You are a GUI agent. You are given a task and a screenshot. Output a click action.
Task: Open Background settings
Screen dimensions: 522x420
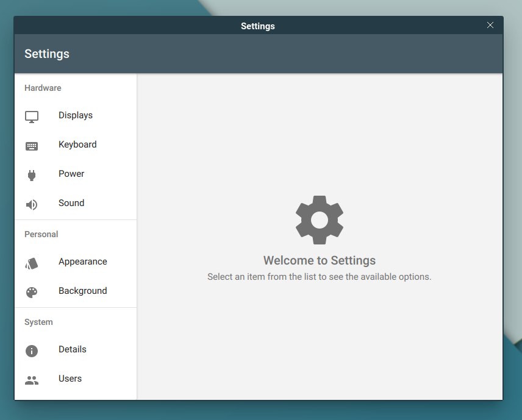[x=76, y=291]
